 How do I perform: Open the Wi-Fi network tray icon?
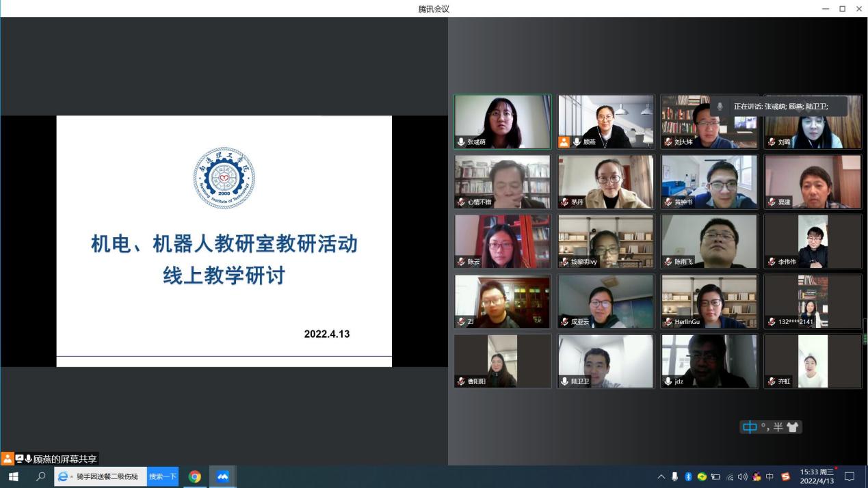729,476
